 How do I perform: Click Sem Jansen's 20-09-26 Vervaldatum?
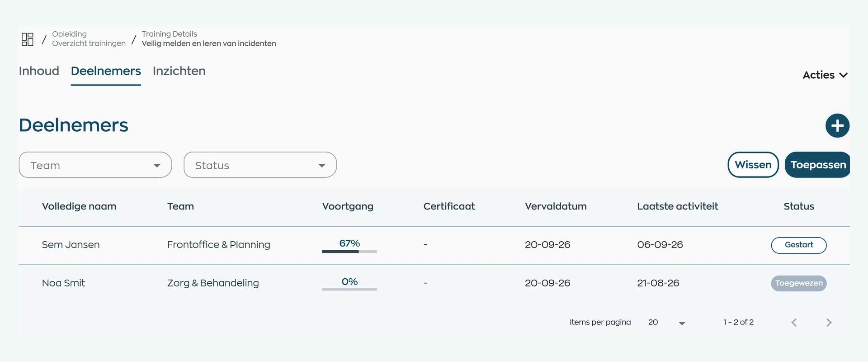click(547, 245)
